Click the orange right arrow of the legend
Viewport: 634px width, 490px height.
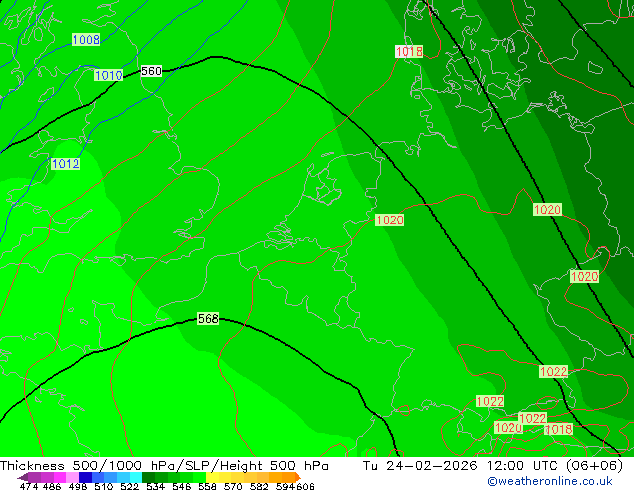click(298, 477)
